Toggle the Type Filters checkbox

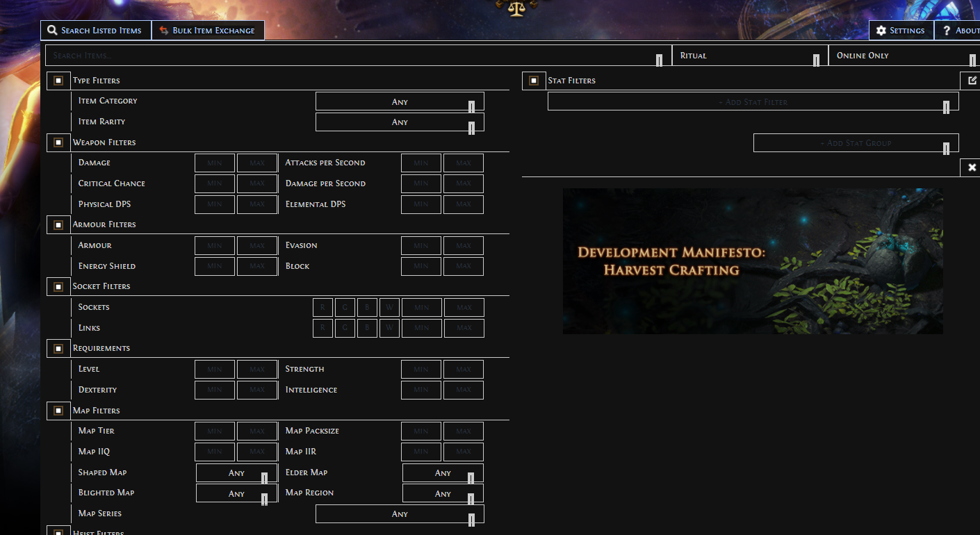click(58, 81)
